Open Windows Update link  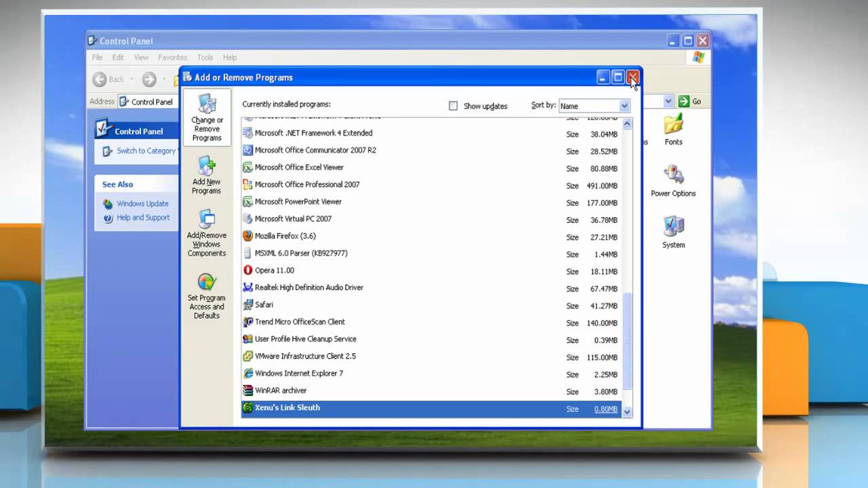142,204
